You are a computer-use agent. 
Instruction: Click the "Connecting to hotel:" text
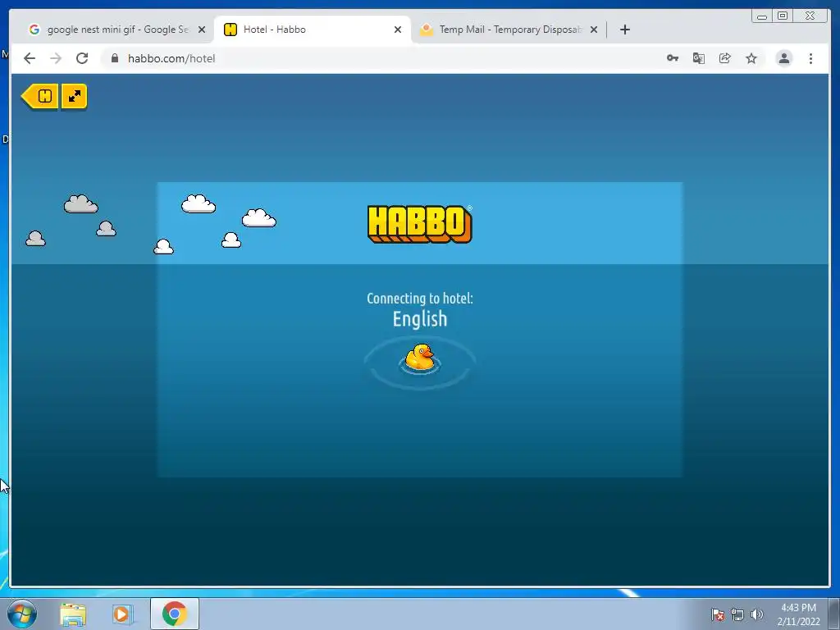pyautogui.click(x=420, y=299)
